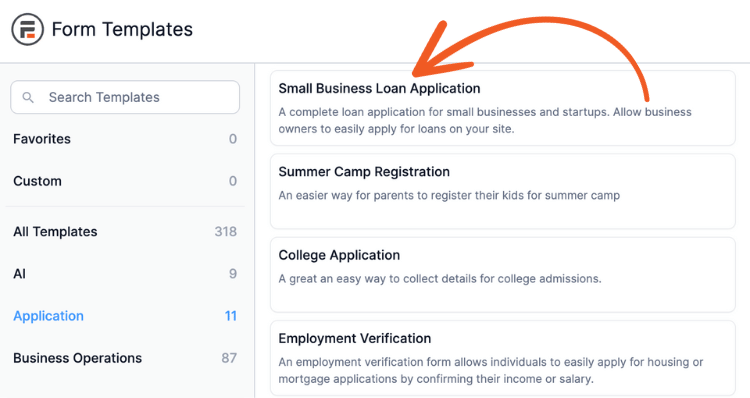The image size is (750, 398).
Task: Click the College Application description text
Action: click(x=440, y=278)
